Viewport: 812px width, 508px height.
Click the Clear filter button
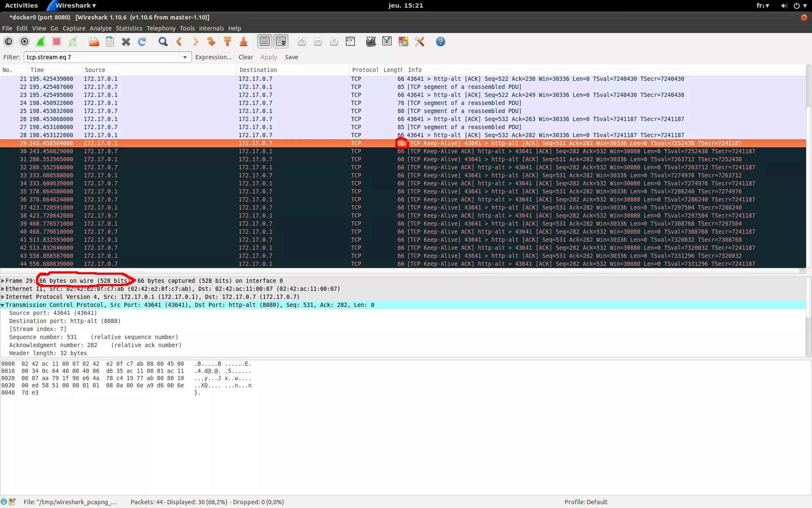245,57
